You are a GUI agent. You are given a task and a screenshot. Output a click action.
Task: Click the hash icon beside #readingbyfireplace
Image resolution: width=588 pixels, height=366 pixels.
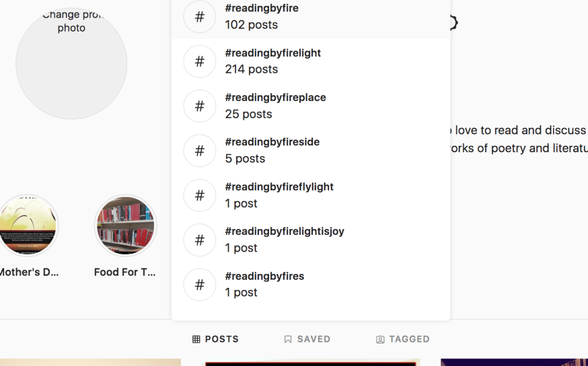coord(199,106)
